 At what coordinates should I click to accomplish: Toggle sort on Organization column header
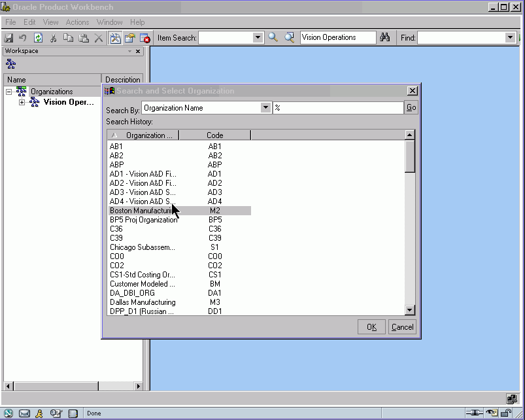tap(143, 135)
